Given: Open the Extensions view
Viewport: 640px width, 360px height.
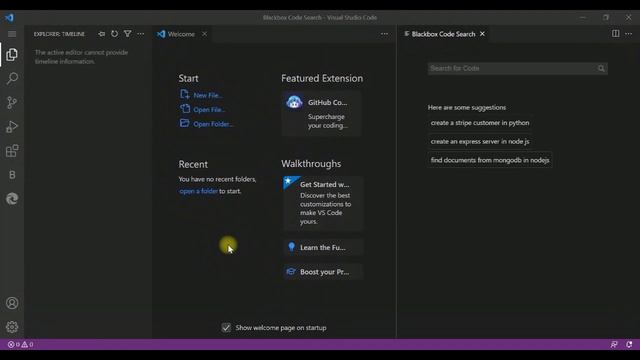Looking at the screenshot, I should click(x=12, y=151).
